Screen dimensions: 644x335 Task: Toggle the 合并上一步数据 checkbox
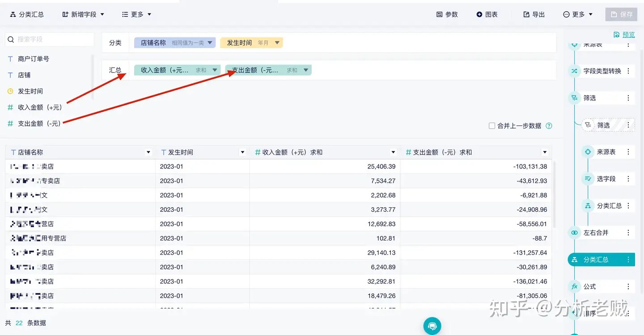pos(492,126)
